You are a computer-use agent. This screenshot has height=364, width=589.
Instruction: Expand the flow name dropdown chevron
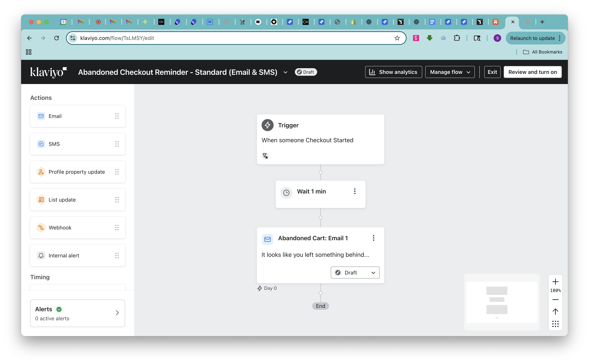285,72
